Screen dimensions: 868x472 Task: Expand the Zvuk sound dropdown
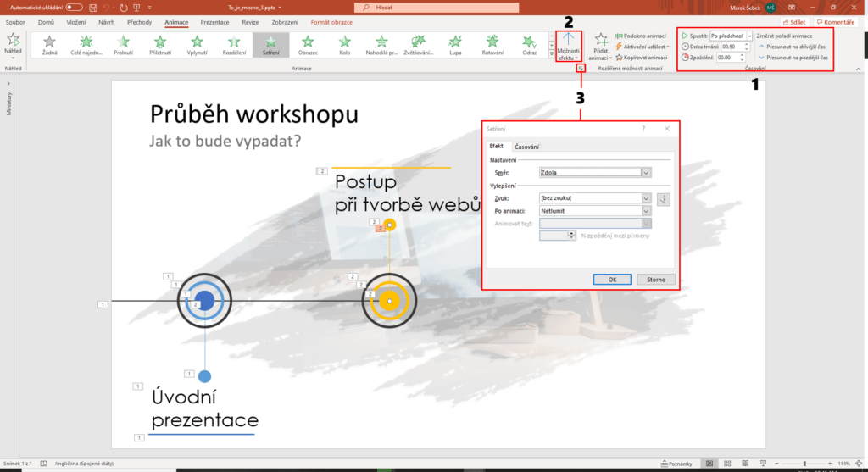(x=646, y=199)
